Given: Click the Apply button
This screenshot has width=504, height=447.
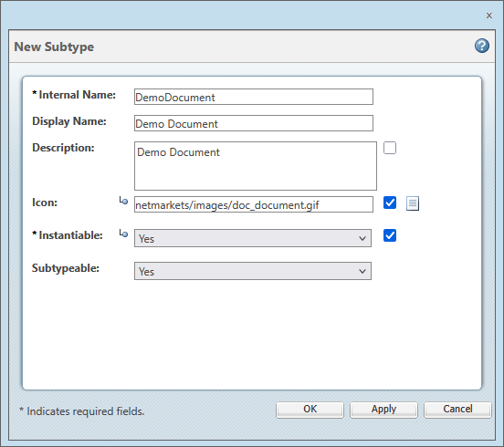Looking at the screenshot, I should (383, 410).
